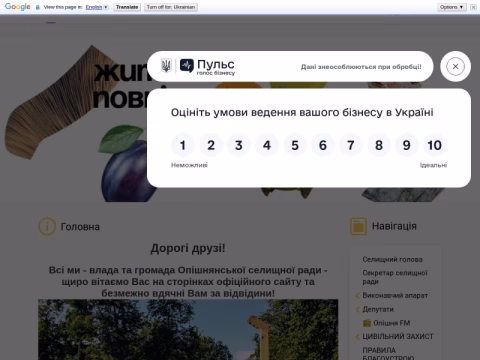This screenshot has width=480, height=360.
Task: Pick rating 8 on the scale
Action: (379, 145)
